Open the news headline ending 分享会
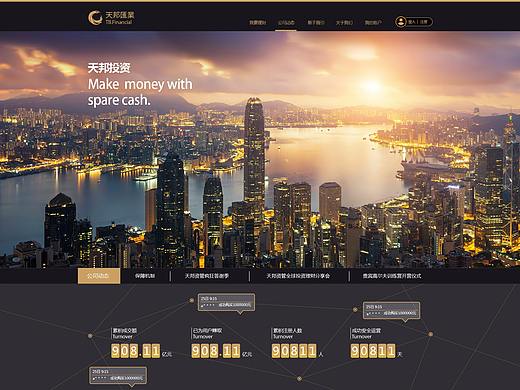Viewport: 520px width, 390px height. coord(298,276)
